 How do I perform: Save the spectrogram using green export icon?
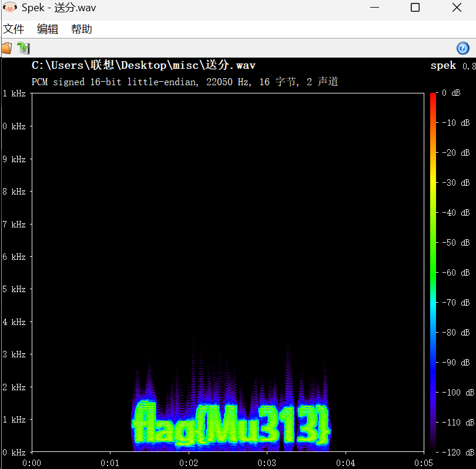(x=24, y=48)
